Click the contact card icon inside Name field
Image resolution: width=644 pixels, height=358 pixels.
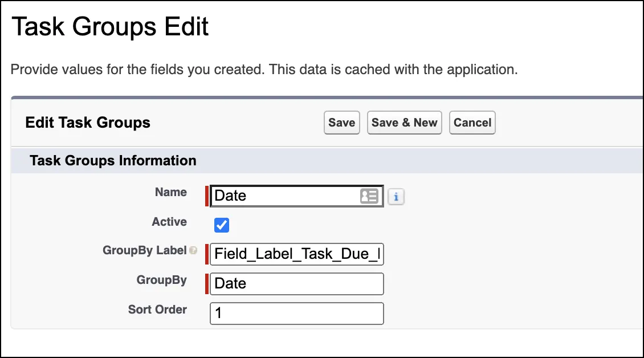click(x=369, y=196)
